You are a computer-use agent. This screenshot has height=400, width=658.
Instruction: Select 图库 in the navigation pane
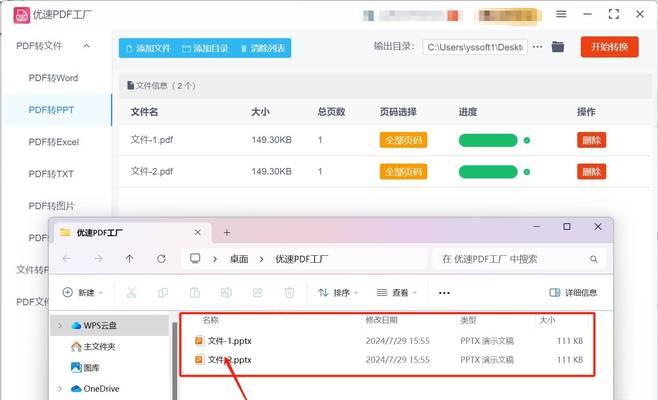[85, 368]
